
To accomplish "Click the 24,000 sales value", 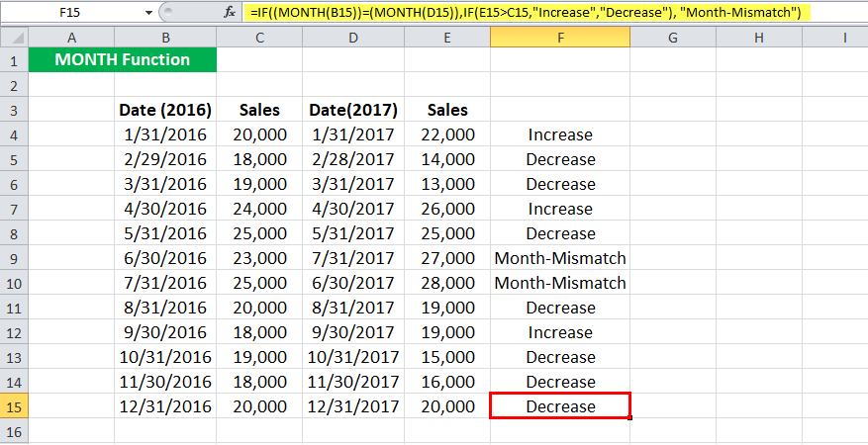I will (x=259, y=209).
